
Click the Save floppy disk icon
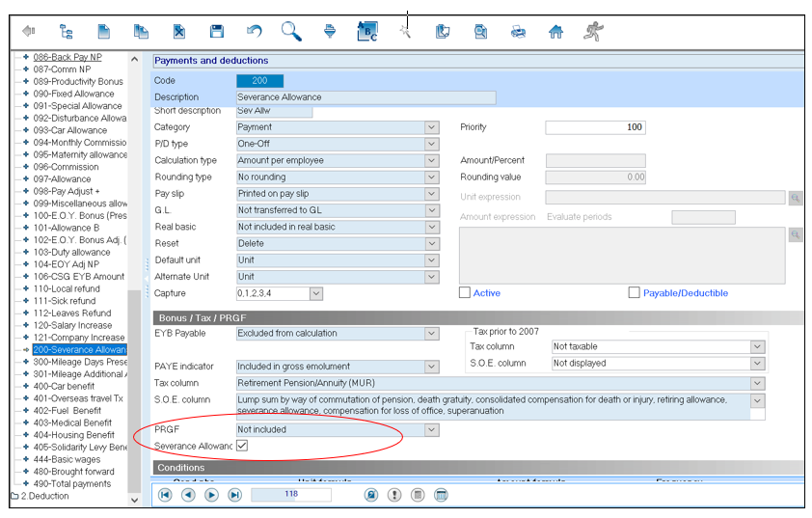coord(217,32)
